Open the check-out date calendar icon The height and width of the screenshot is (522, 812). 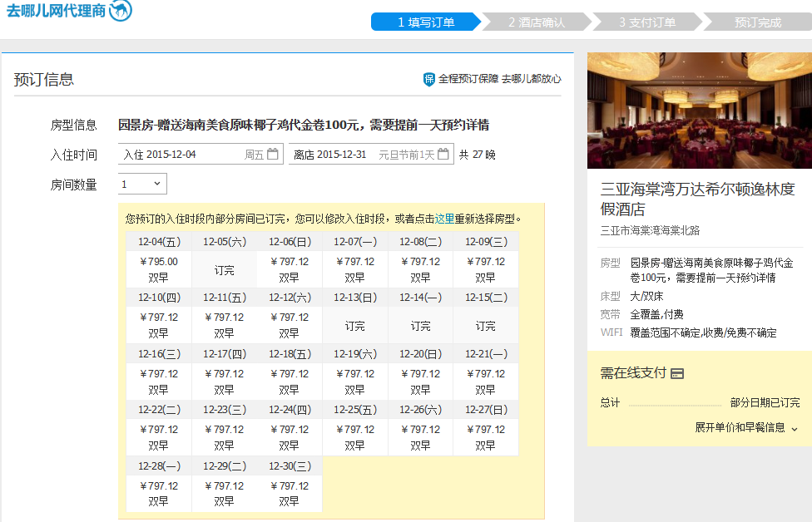(443, 154)
